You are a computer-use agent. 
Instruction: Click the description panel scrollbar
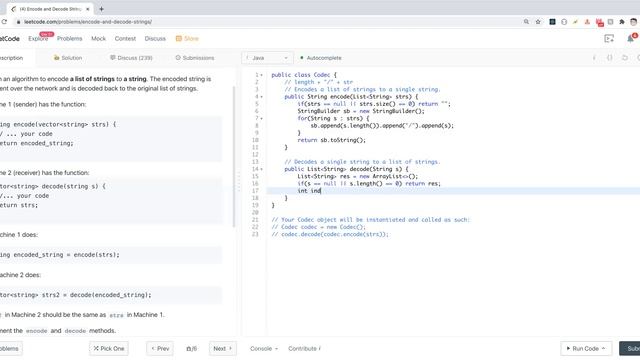pos(234,157)
